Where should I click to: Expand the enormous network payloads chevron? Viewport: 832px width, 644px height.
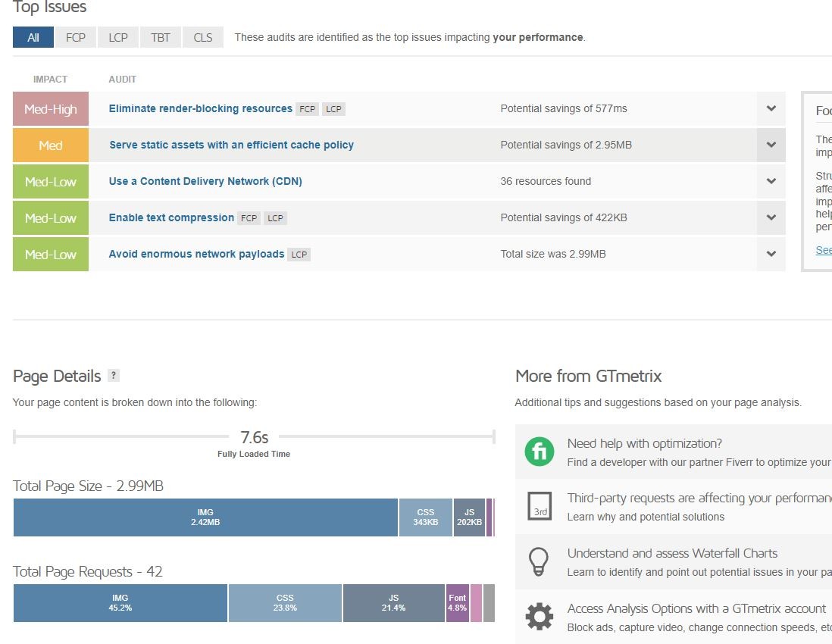tap(771, 254)
